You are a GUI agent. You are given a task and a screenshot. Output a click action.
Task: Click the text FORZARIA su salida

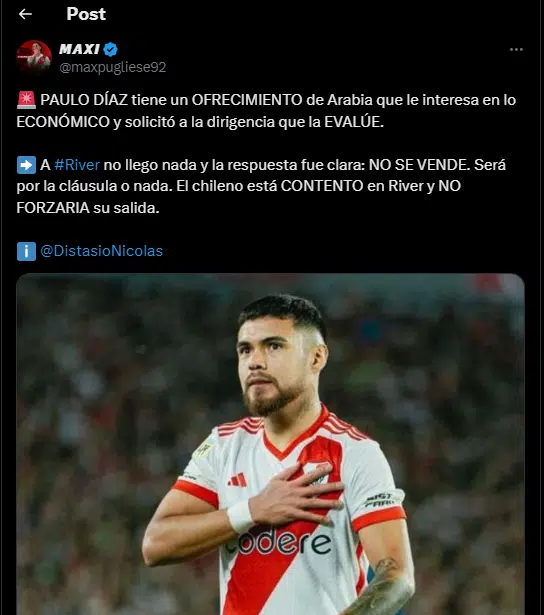pyautogui.click(x=88, y=208)
